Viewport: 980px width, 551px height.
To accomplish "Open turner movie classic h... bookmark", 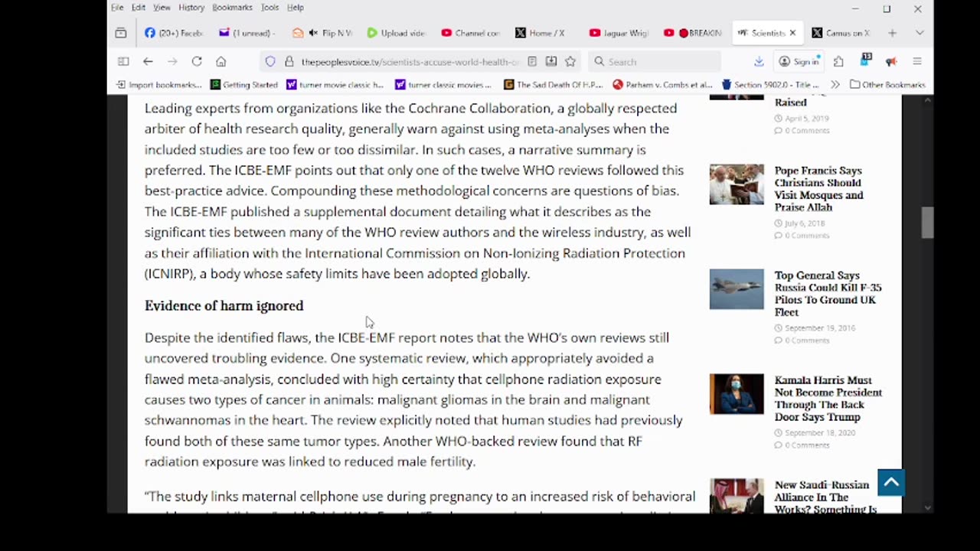I will click(335, 85).
